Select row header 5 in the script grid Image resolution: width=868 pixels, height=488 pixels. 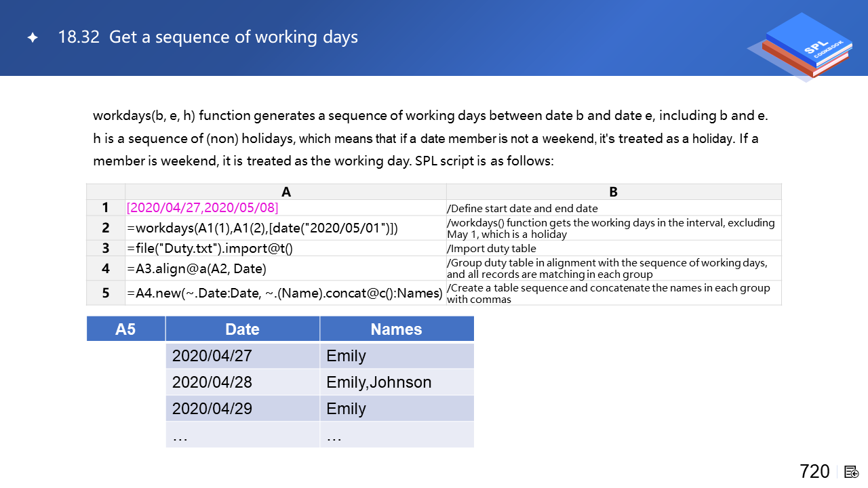(106, 293)
